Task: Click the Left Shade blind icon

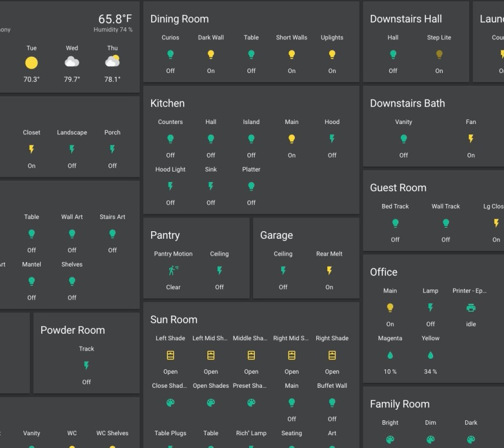Action: [x=170, y=355]
